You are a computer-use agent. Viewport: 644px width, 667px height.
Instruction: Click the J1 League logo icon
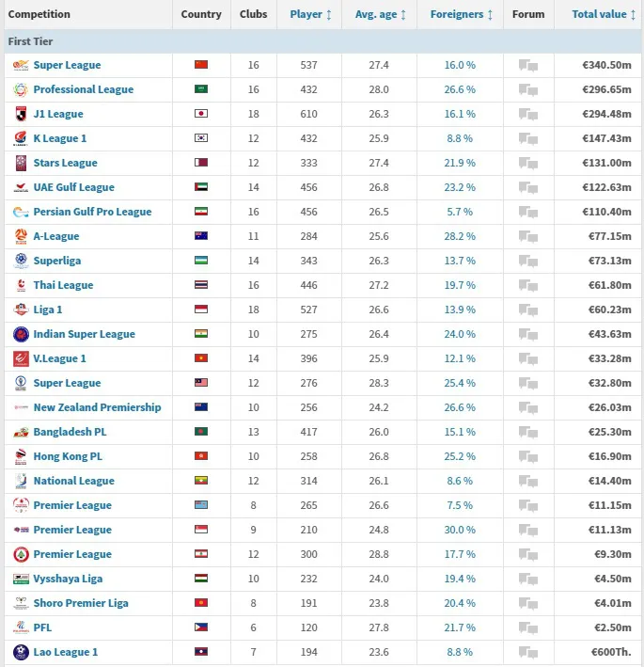tap(21, 114)
